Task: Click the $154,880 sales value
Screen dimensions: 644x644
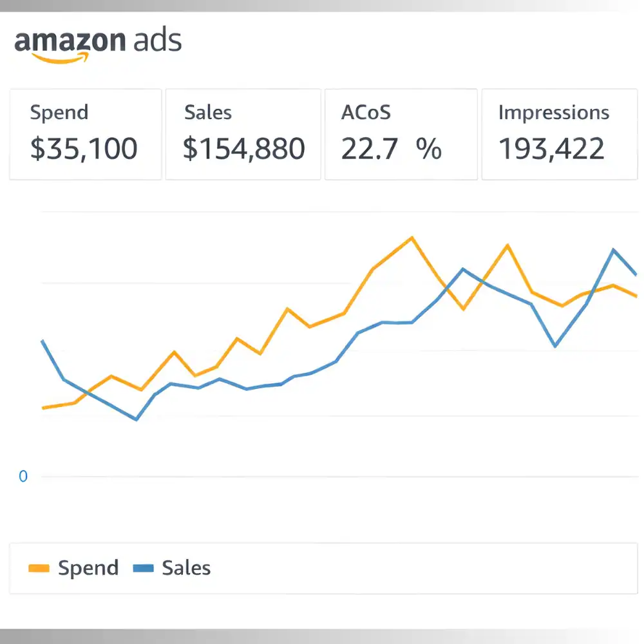Action: [243, 149]
